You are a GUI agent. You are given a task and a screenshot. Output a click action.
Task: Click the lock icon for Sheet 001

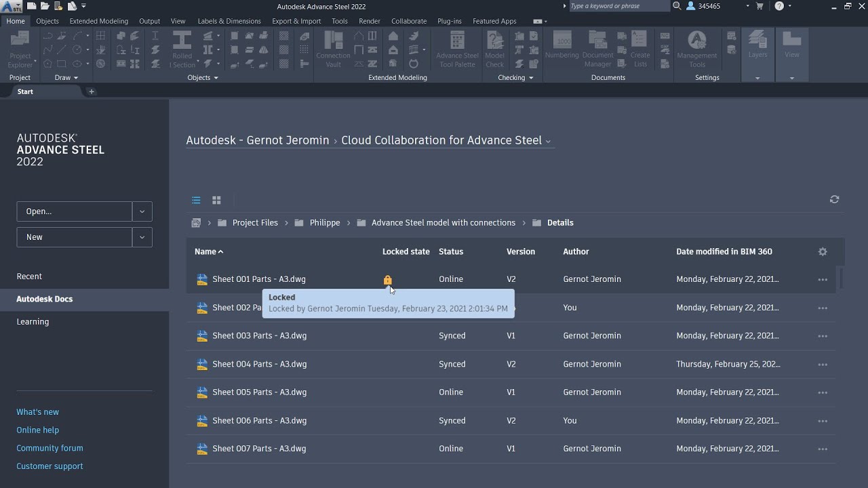coord(388,279)
